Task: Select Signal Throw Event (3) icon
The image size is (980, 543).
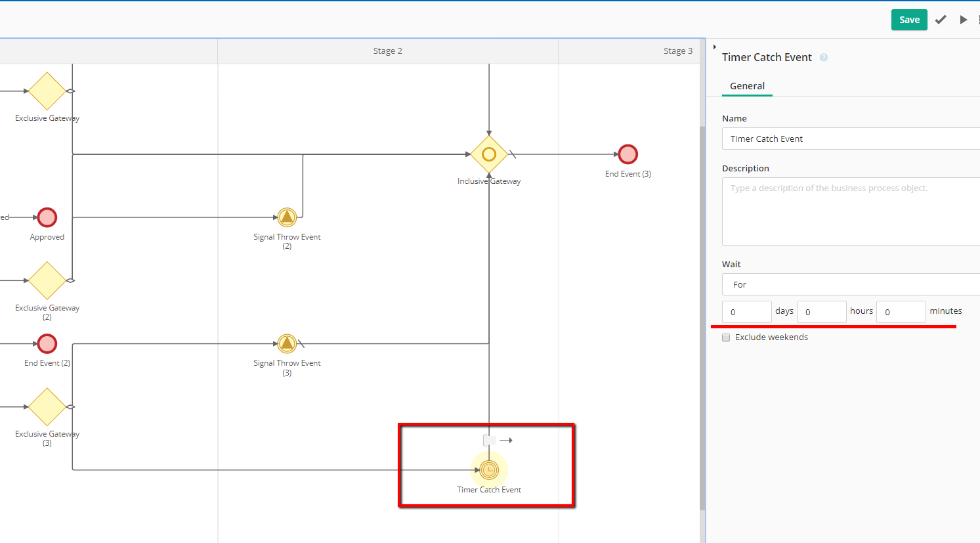Action: pyautogui.click(x=287, y=343)
